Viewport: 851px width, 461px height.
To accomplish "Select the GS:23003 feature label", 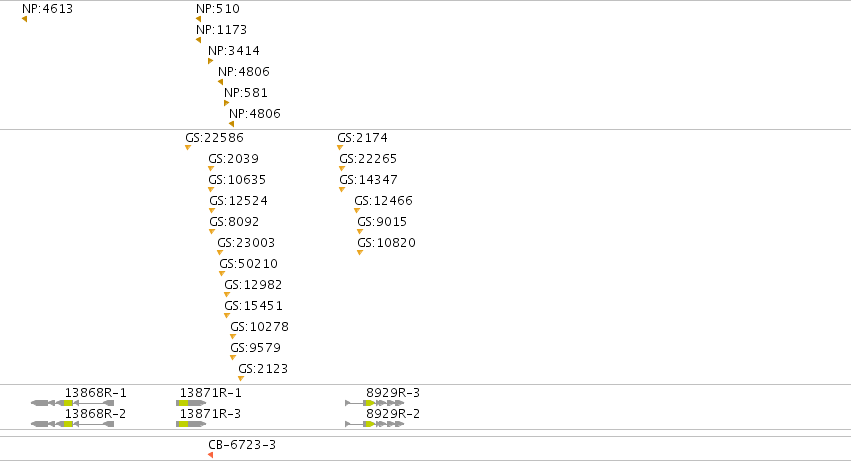I will [246, 243].
